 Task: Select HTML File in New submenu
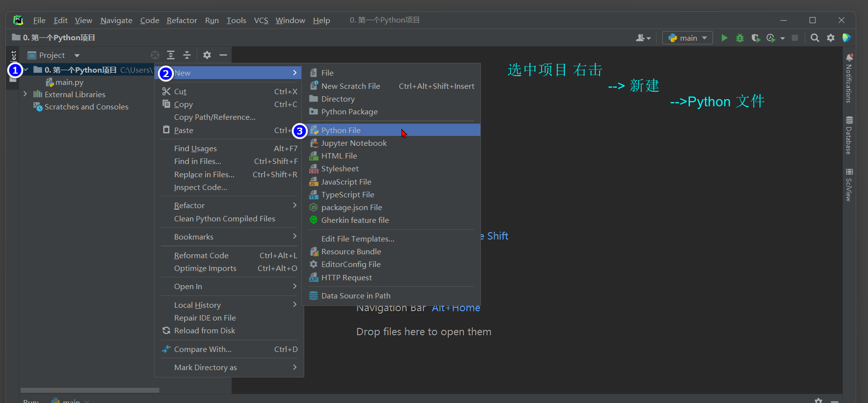(x=392, y=156)
